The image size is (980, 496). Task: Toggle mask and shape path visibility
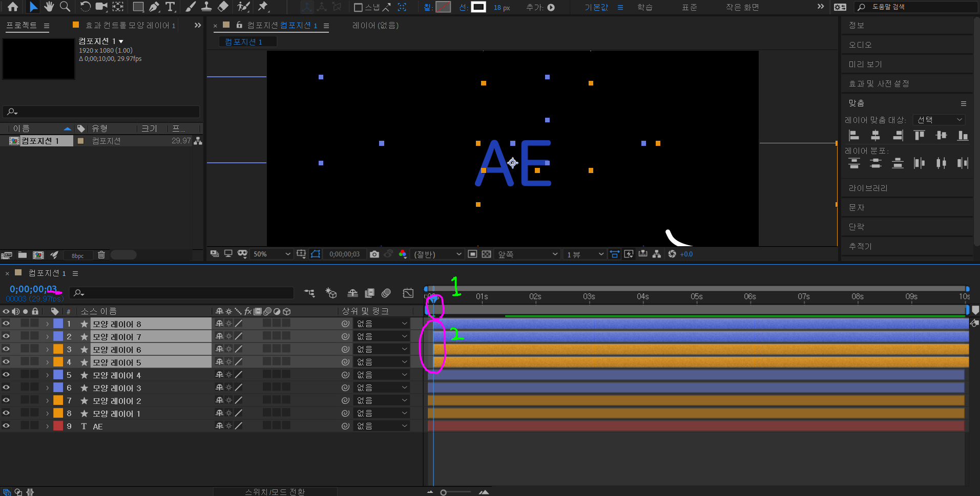(x=316, y=254)
